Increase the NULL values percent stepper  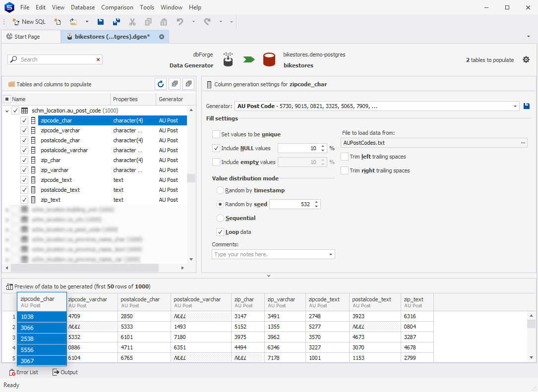[323, 146]
